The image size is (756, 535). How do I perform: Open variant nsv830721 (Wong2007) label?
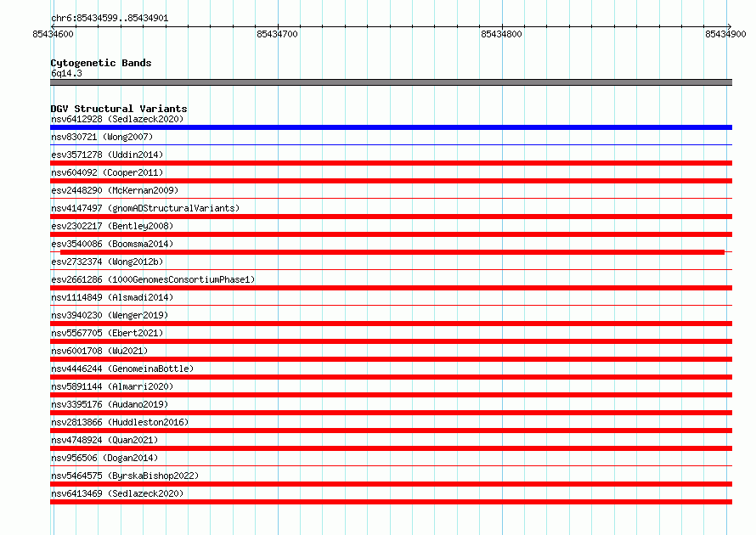coord(102,137)
